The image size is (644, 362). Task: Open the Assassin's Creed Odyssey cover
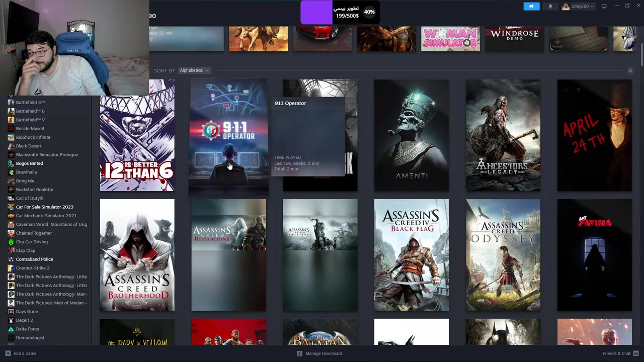503,255
